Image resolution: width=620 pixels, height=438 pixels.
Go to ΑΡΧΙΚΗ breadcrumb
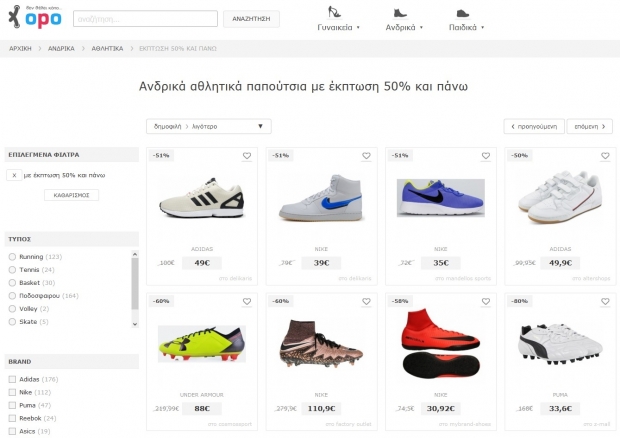pos(20,49)
